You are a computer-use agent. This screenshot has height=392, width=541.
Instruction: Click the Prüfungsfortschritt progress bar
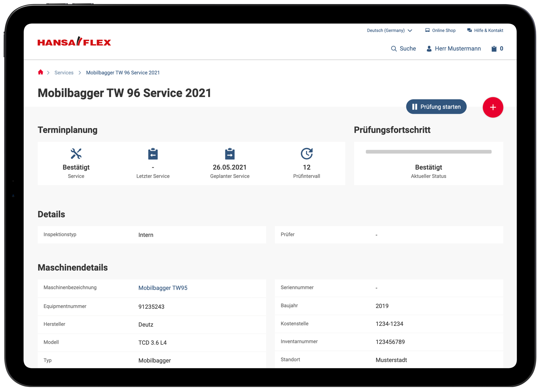click(428, 152)
